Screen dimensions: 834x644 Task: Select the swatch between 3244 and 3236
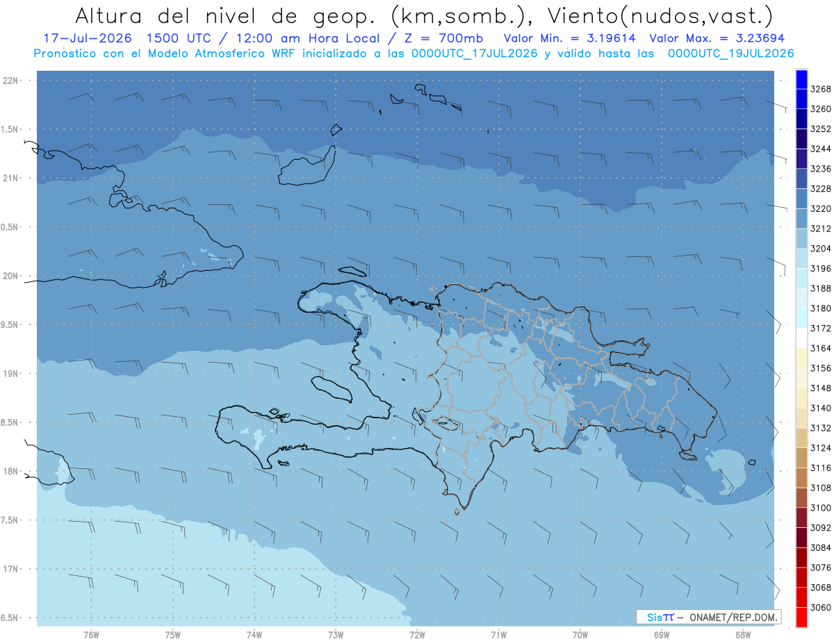pos(801,159)
